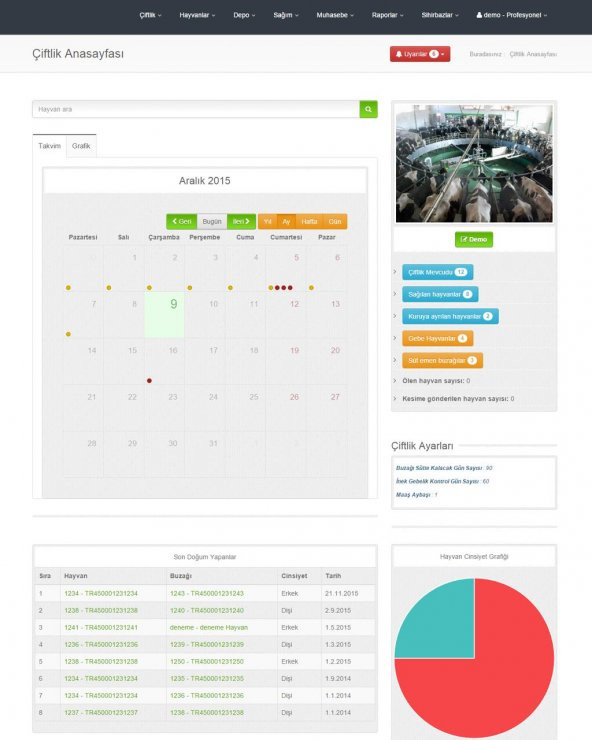
Task: Switch calendar to Yıl view
Action: 268,221
